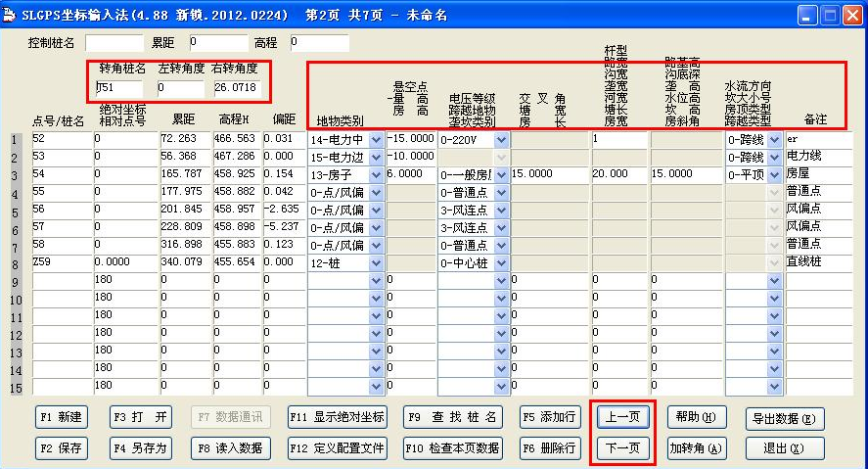Click 右转角度 field 26.0718
Screen dimensions: 868x469
click(x=238, y=88)
